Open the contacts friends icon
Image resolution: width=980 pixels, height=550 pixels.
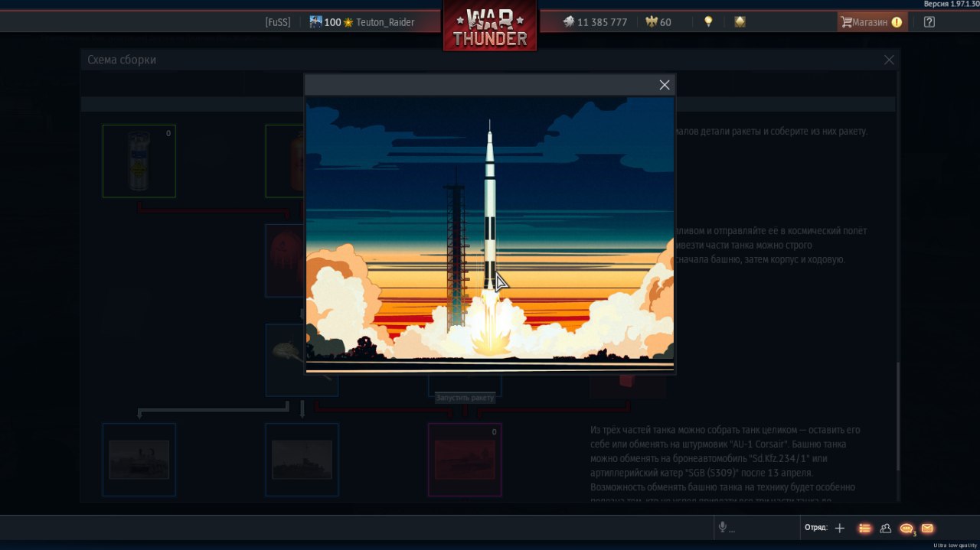pos(886,528)
